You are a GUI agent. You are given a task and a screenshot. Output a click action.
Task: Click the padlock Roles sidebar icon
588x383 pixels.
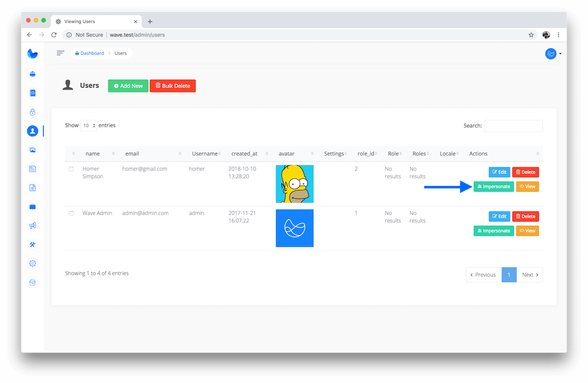[x=32, y=112]
